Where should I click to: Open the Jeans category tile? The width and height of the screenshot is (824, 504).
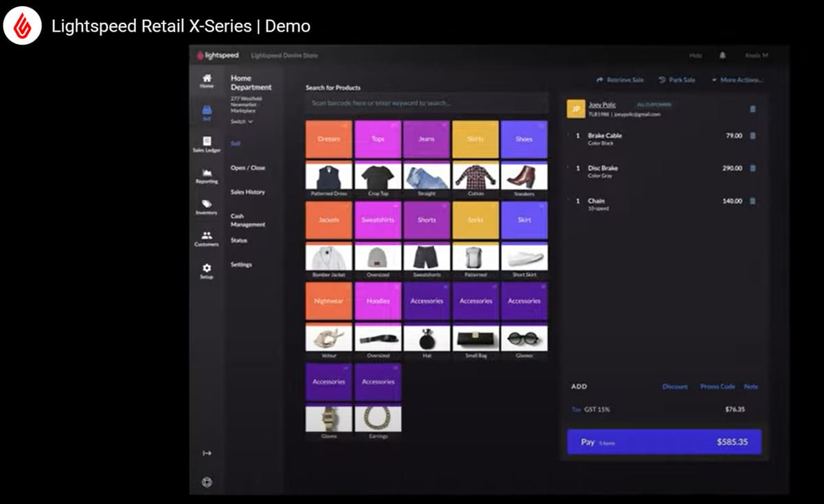pyautogui.click(x=426, y=139)
